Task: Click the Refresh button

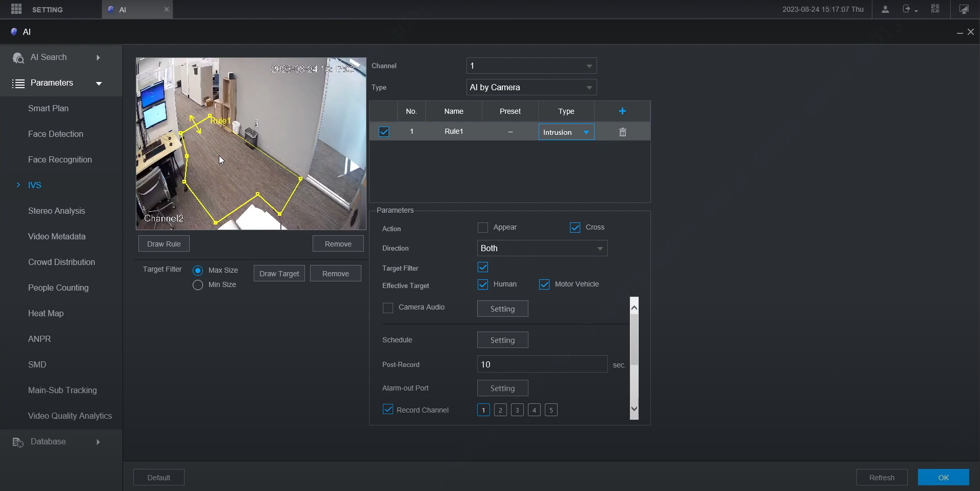Action: 882,477
